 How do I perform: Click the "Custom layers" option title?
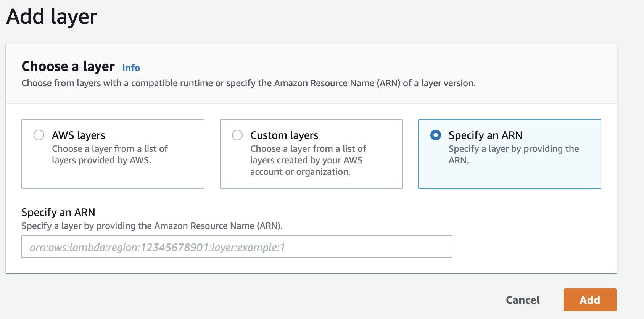284,135
